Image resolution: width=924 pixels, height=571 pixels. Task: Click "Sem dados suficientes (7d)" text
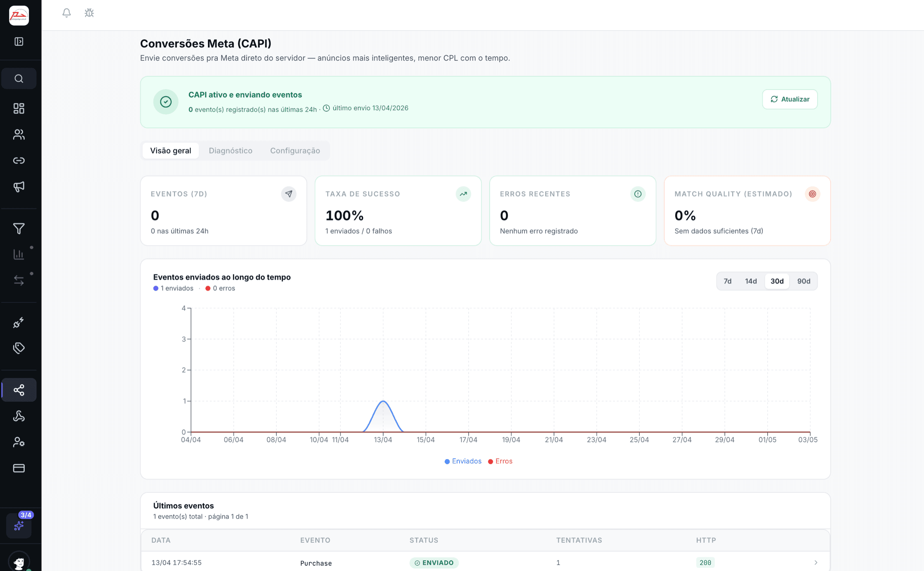(x=719, y=231)
